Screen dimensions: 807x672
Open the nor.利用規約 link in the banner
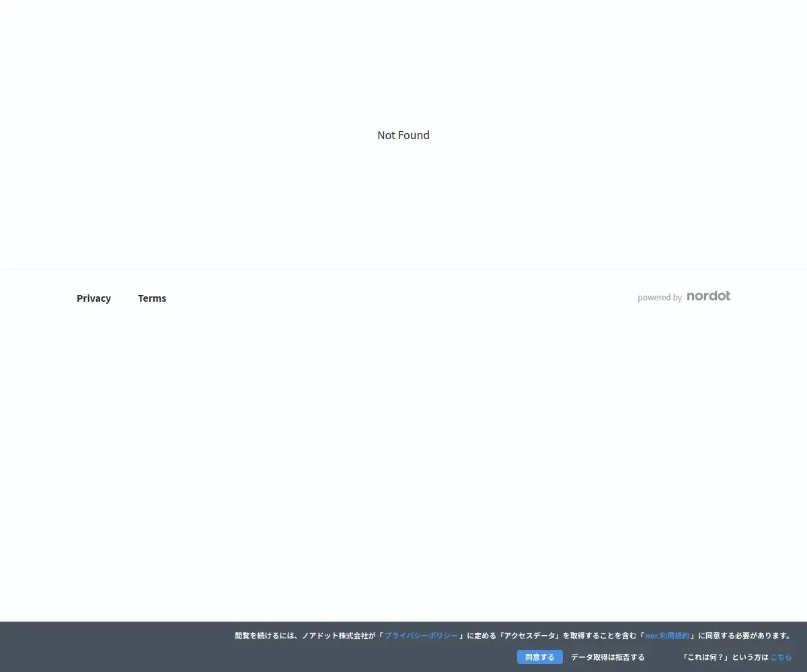point(667,636)
